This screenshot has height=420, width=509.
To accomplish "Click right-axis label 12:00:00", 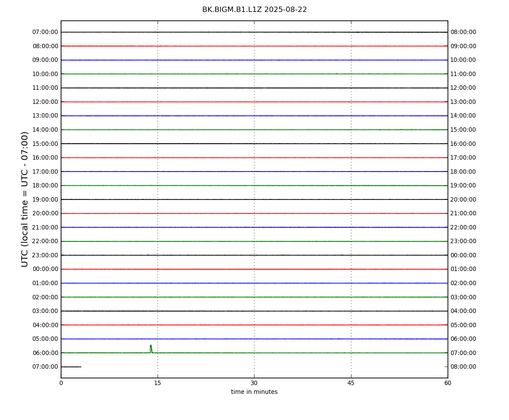I will click(463, 88).
